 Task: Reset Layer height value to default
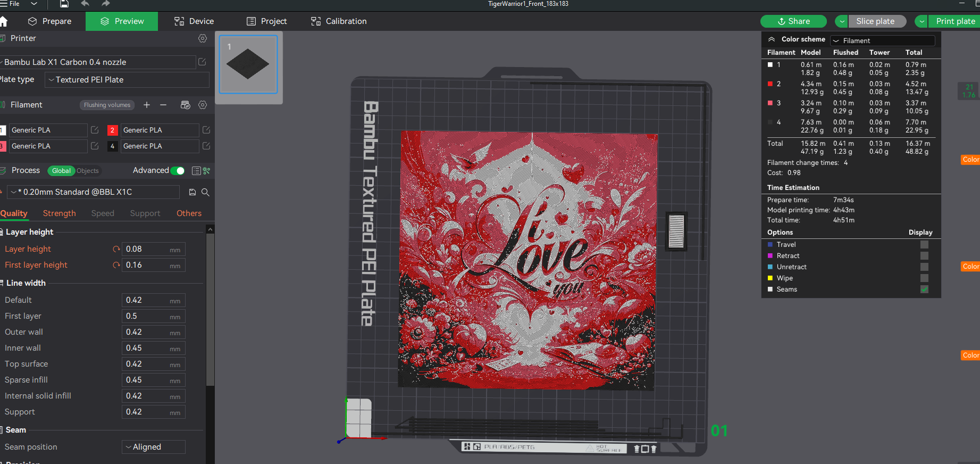pos(116,249)
